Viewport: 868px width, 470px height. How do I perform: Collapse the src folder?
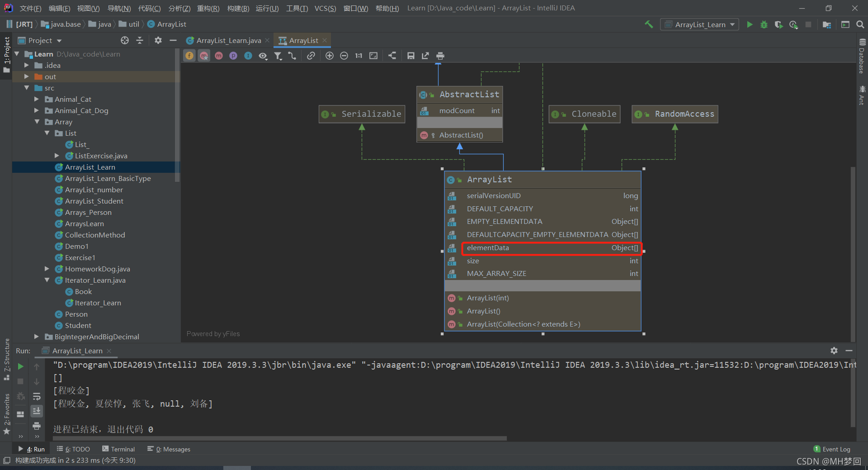click(x=27, y=88)
